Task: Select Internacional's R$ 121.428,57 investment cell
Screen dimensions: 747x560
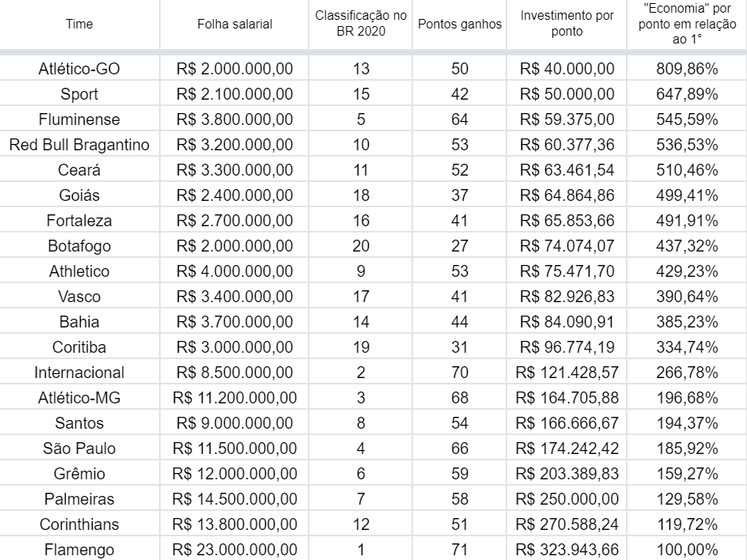Action: point(567,373)
